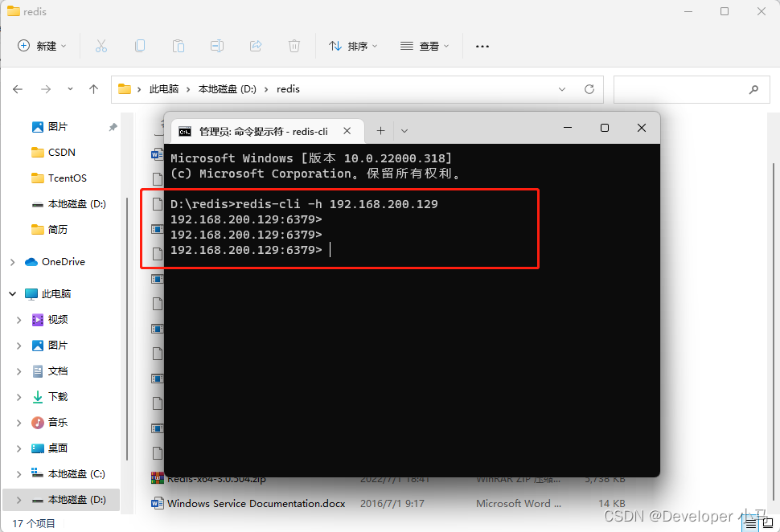Collapse the 此电脑 tree node
This screenshot has width=780, height=532.
(x=12, y=294)
